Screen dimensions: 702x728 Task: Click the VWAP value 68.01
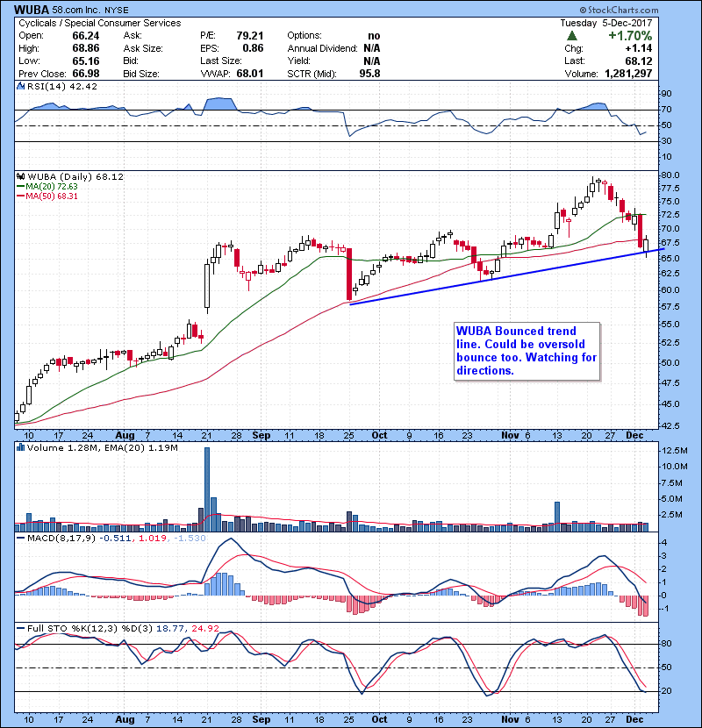[249, 74]
